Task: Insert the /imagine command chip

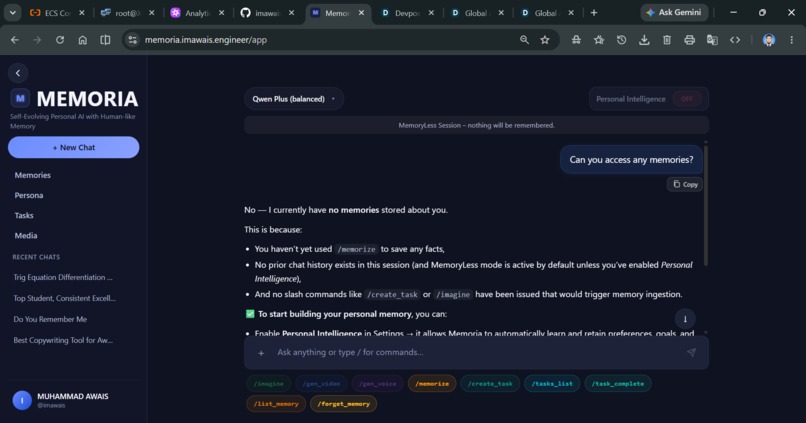Action: pos(269,383)
